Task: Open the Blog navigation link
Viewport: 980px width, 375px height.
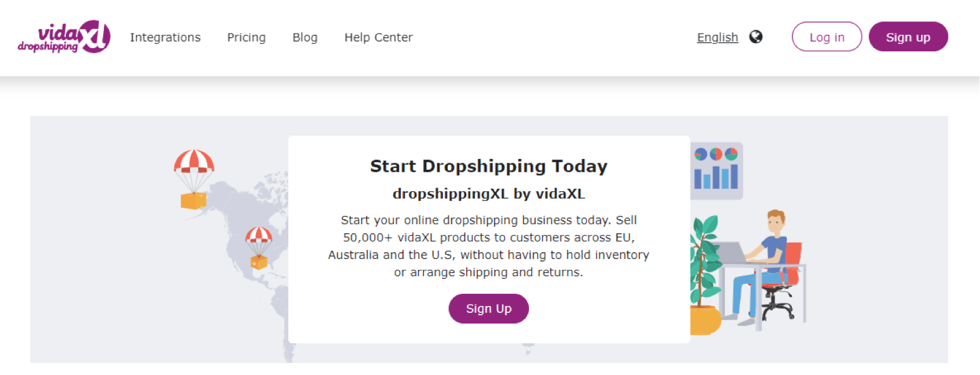Action: pyautogui.click(x=305, y=37)
